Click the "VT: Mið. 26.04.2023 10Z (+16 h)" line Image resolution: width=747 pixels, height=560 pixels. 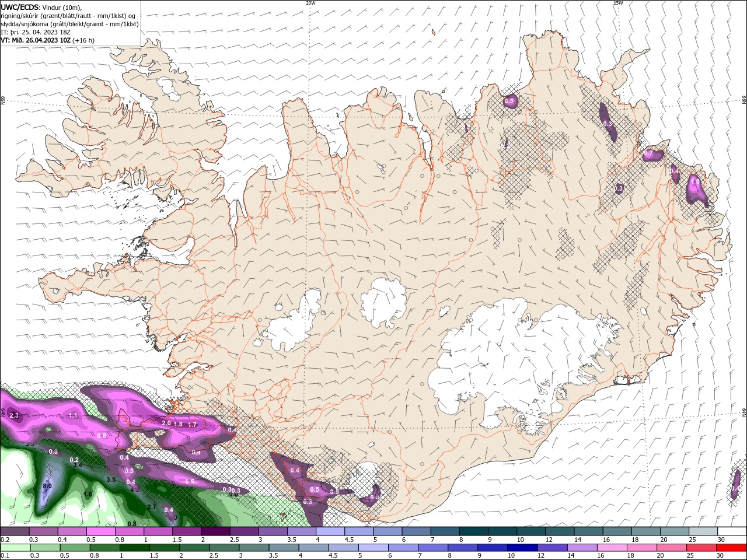point(48,40)
